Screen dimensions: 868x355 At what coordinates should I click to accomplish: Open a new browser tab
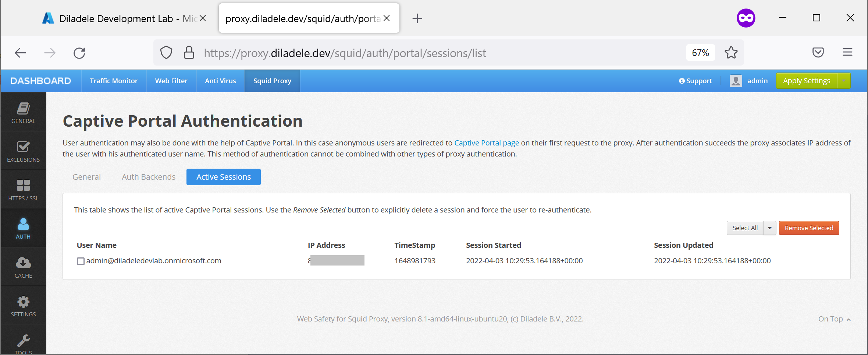click(417, 18)
